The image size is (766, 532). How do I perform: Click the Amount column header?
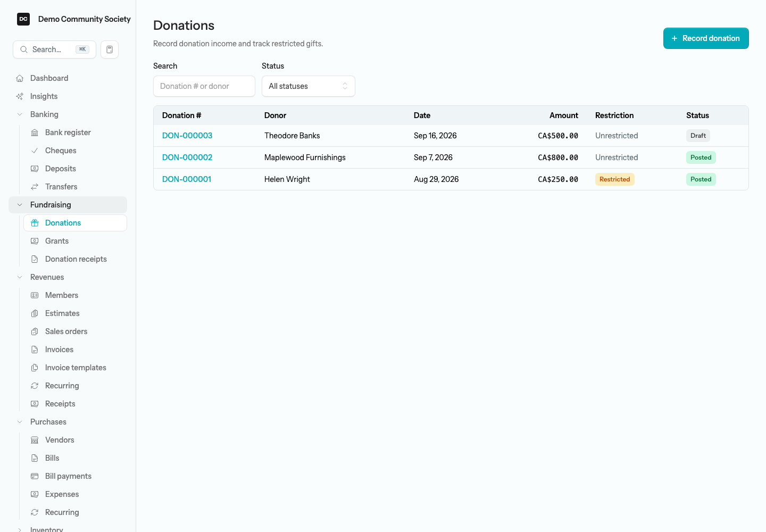tap(564, 115)
